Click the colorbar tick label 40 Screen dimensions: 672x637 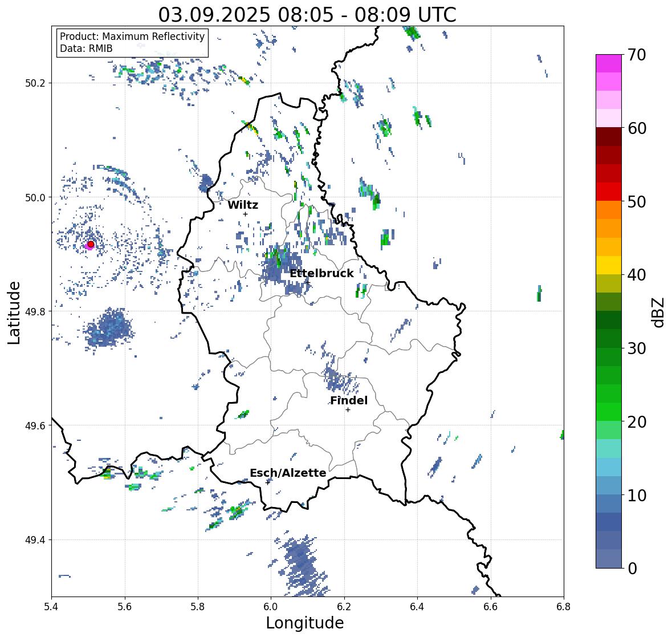tap(637, 275)
